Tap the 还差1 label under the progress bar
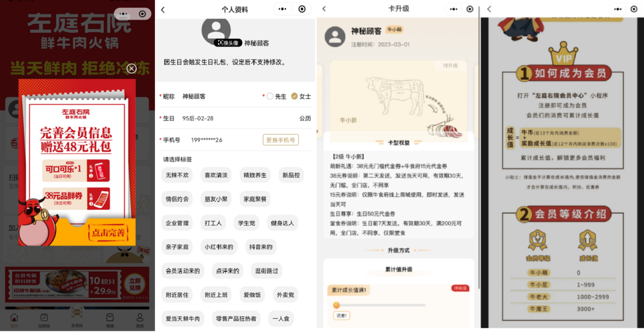 point(341,316)
